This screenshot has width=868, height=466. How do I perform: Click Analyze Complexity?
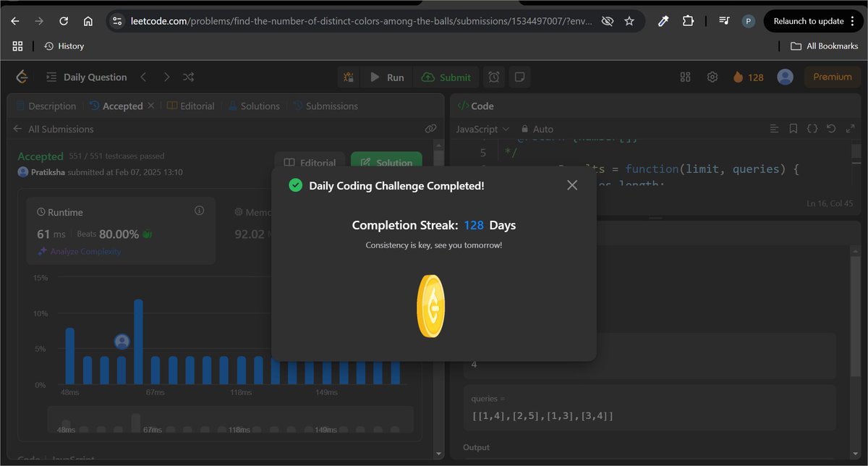coord(80,251)
